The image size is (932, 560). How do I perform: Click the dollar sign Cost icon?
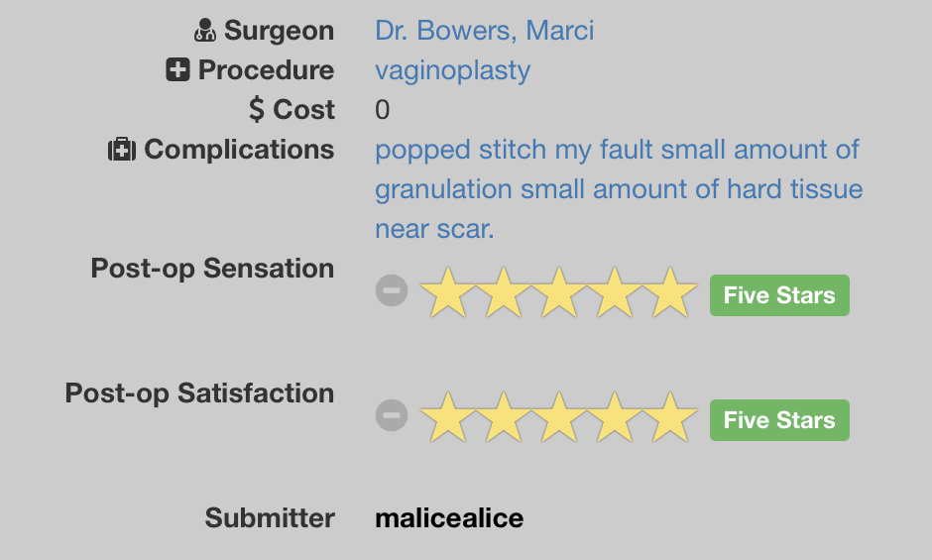point(257,110)
